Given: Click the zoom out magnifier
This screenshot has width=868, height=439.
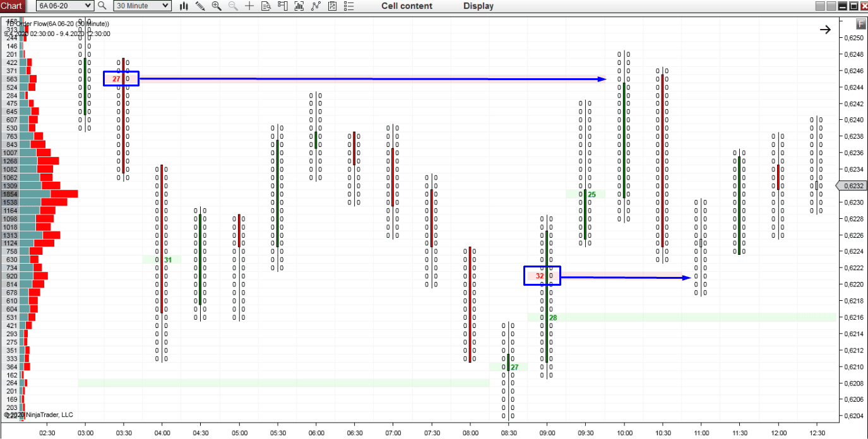Looking at the screenshot, I should tap(233, 6).
